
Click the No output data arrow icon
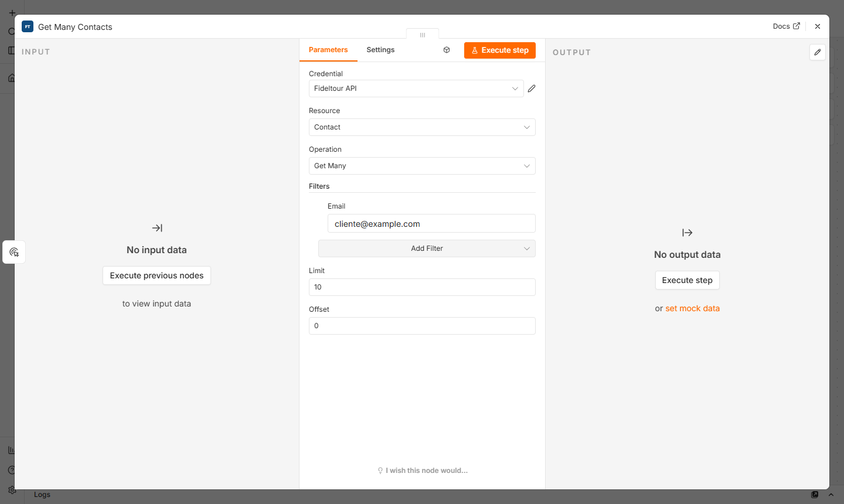[x=688, y=233]
